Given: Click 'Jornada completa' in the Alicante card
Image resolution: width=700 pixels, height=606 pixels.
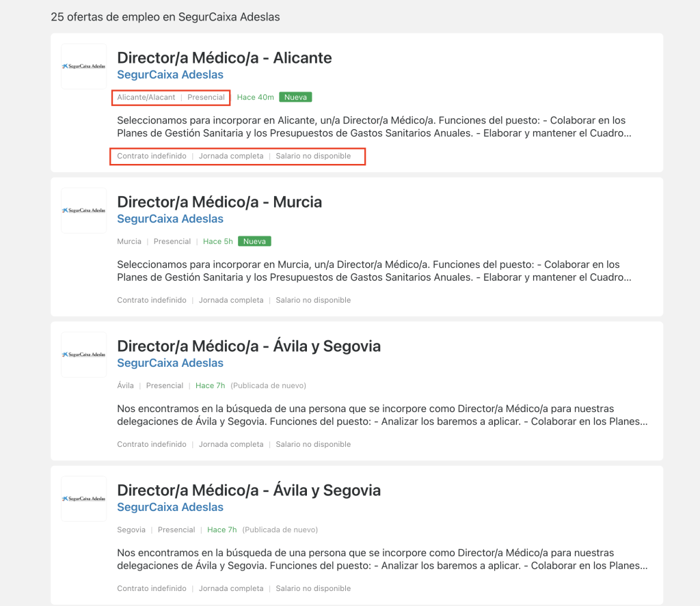Looking at the screenshot, I should pos(231,156).
